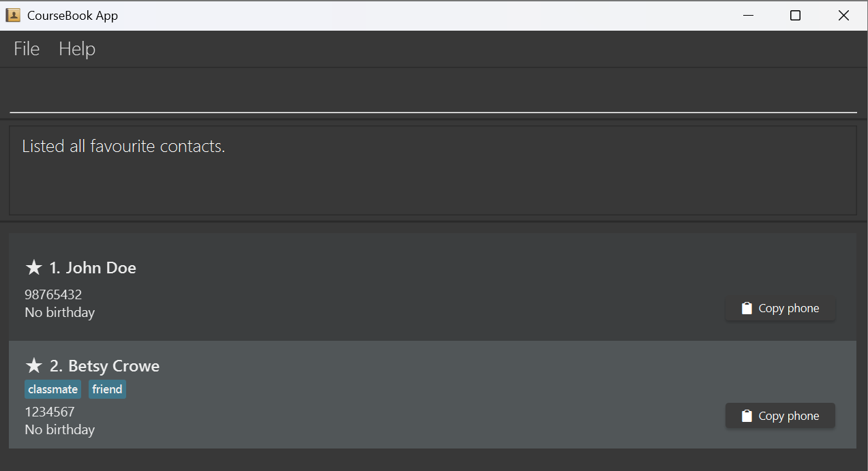
Task: Click the star icon beside Betsy Crowe
Action: pos(33,366)
